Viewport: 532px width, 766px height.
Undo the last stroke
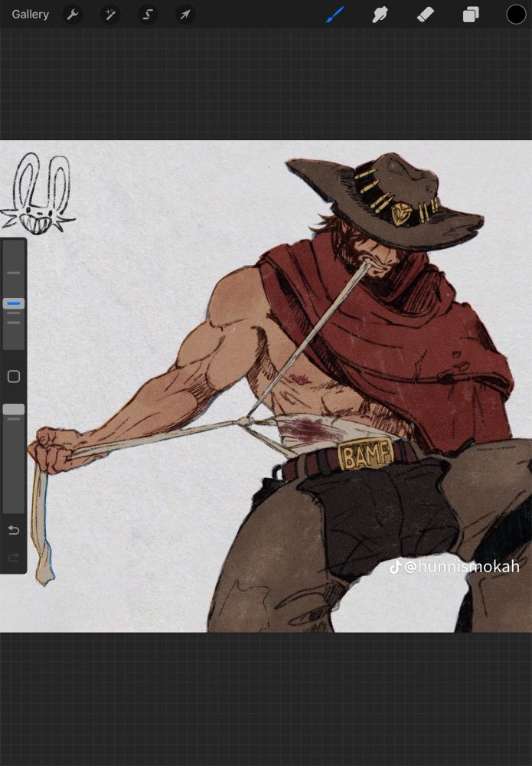pyautogui.click(x=14, y=530)
